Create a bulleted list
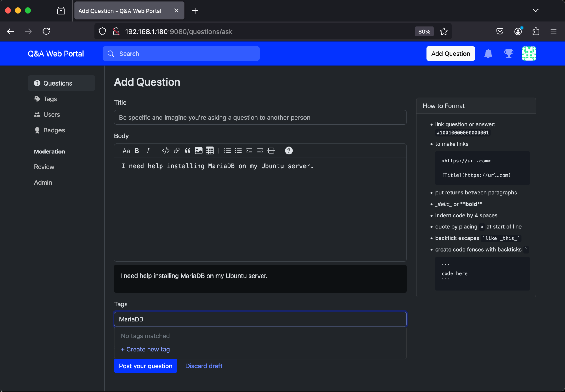 238,151
